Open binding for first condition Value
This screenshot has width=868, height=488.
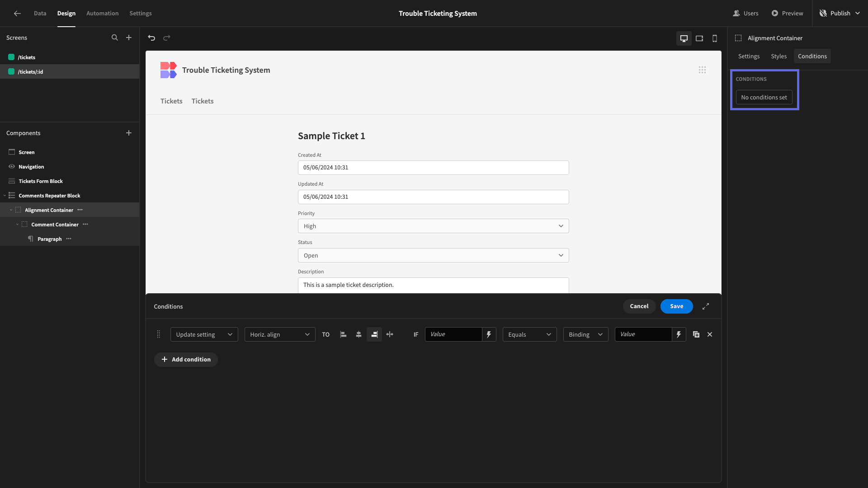point(489,334)
